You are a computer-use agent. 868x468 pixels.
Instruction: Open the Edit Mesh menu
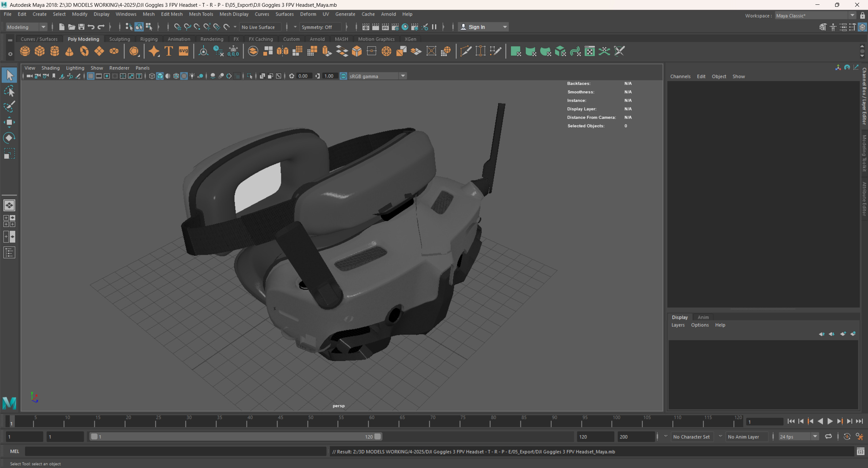tap(172, 14)
